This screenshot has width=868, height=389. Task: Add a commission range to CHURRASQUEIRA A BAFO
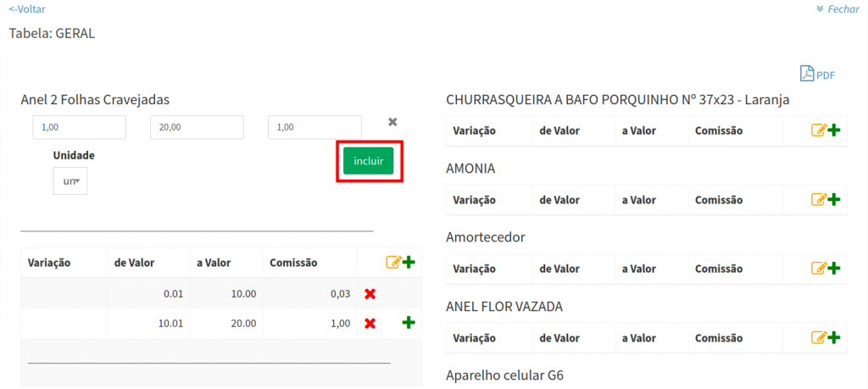point(834,131)
